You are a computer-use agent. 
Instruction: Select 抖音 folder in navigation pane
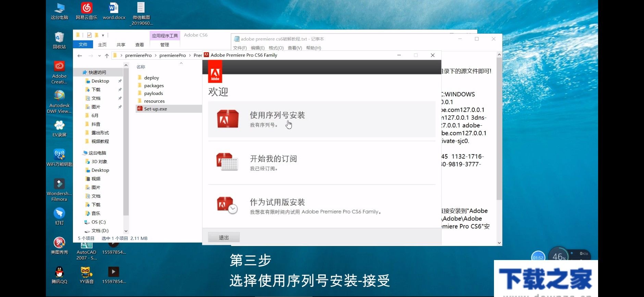tap(96, 124)
